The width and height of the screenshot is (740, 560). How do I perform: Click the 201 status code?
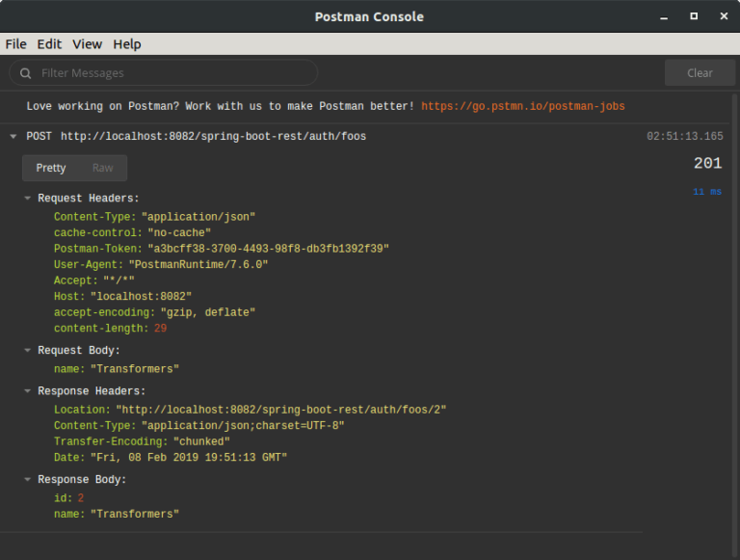707,164
